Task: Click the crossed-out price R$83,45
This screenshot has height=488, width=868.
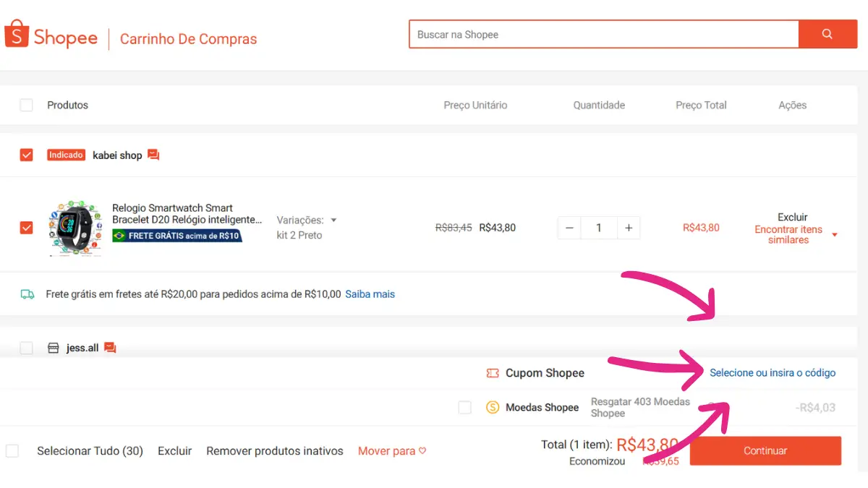Action: click(x=454, y=228)
